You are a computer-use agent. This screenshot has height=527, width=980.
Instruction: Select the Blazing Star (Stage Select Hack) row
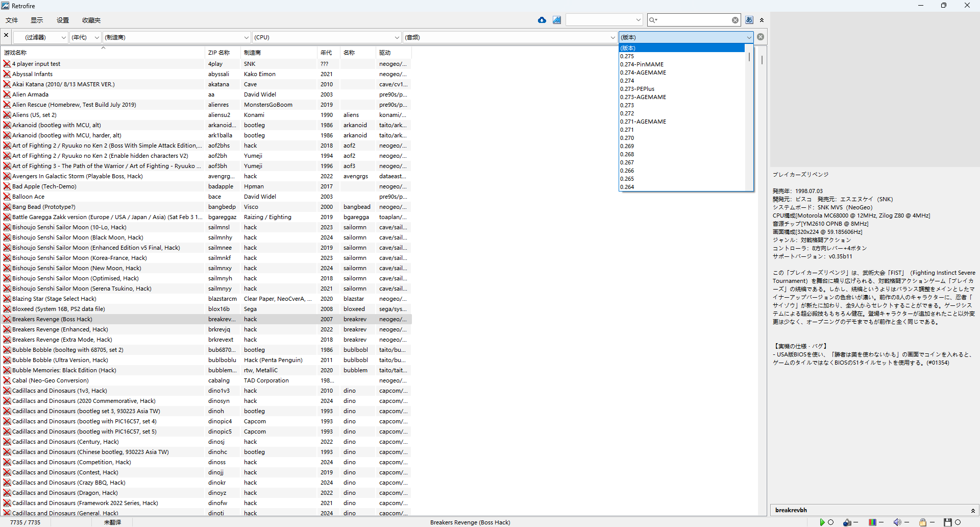pos(206,299)
